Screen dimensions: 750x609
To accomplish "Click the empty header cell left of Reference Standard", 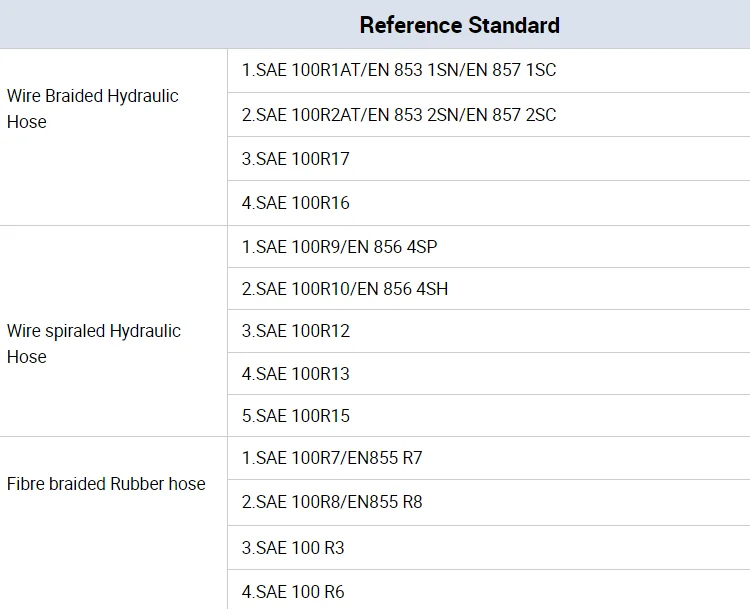I will (x=113, y=25).
